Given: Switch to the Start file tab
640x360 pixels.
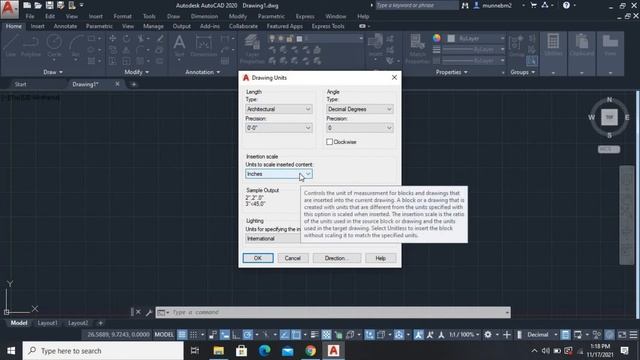Looking at the screenshot, I should coord(20,84).
